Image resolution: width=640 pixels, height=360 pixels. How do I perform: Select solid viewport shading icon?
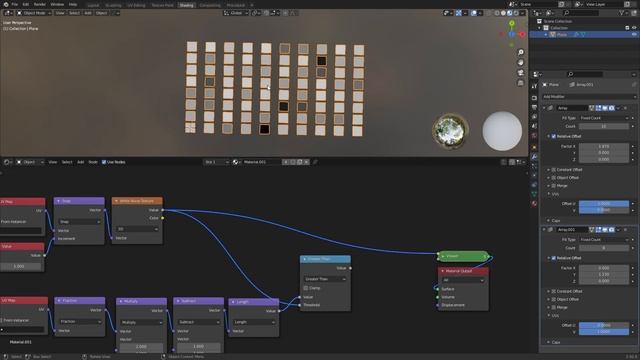tap(503, 13)
